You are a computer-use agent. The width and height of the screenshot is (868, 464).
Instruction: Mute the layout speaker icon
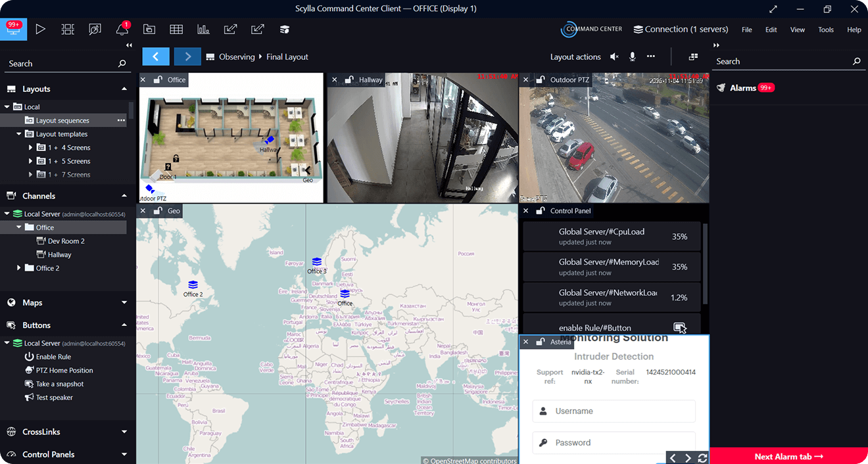[614, 57]
